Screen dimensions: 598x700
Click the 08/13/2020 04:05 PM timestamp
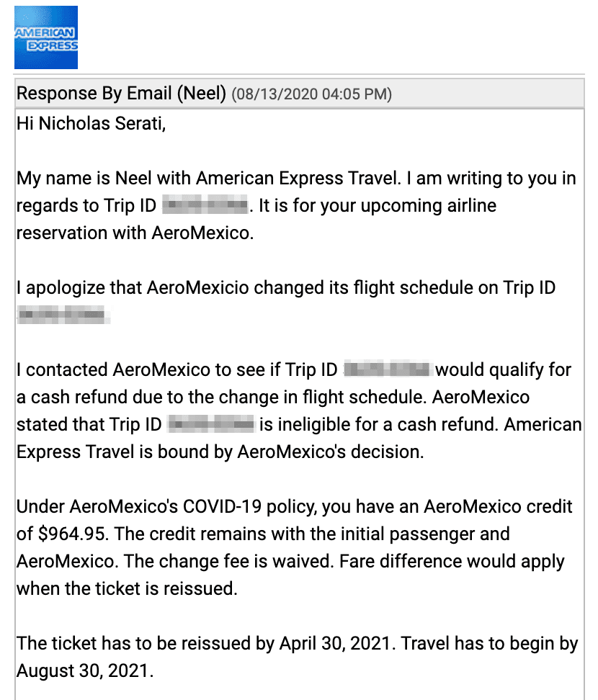[311, 94]
